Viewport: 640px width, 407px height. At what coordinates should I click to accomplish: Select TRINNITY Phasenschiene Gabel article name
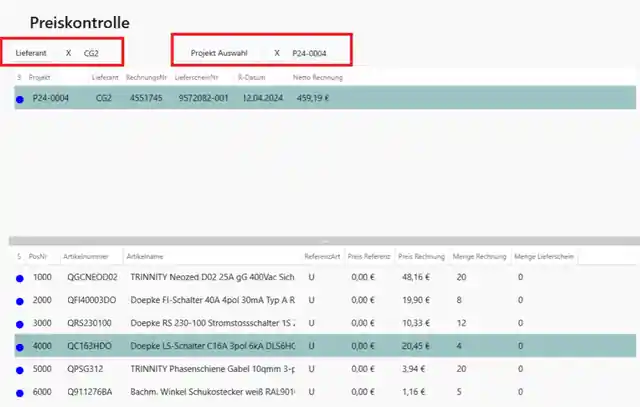213,369
